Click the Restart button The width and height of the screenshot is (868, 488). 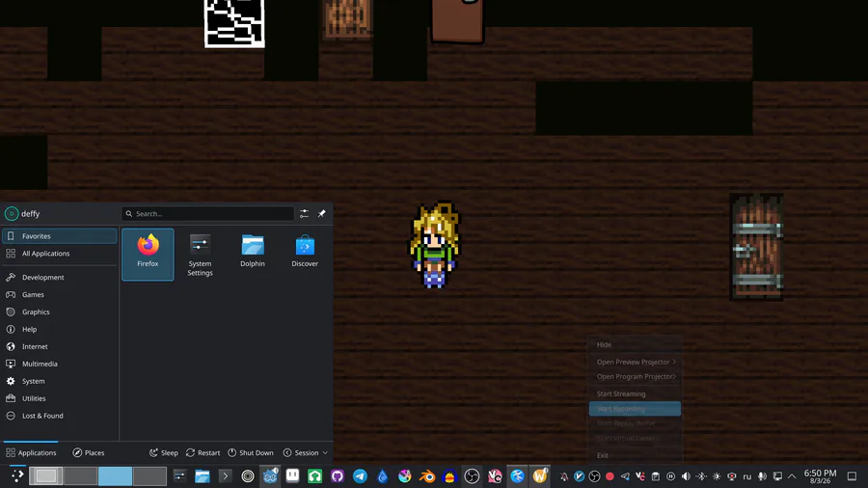(203, 452)
